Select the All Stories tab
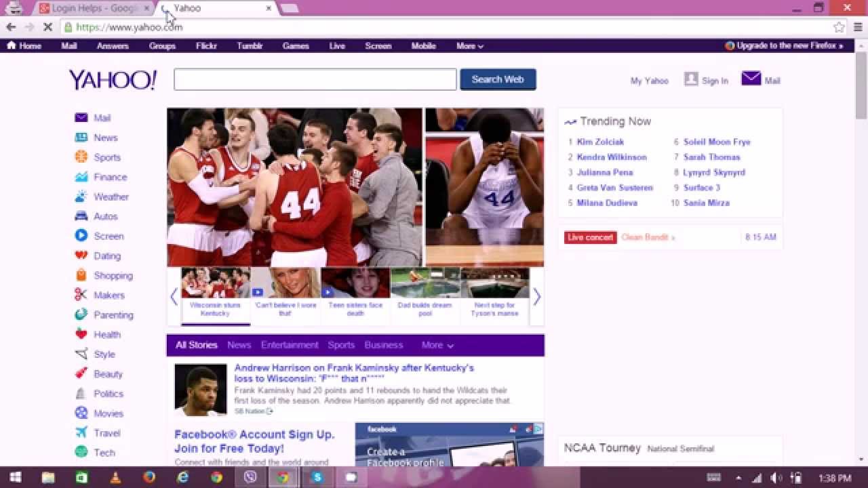The height and width of the screenshot is (488, 868). point(197,345)
